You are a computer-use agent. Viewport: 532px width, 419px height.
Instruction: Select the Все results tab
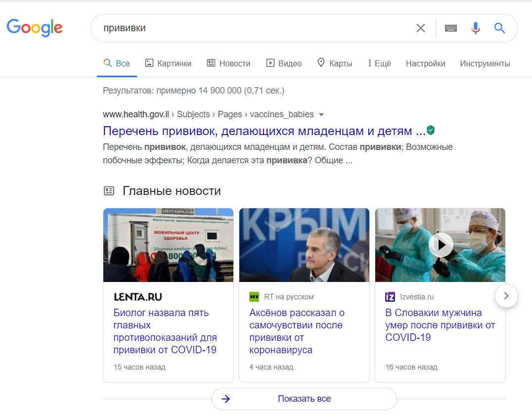click(x=116, y=63)
